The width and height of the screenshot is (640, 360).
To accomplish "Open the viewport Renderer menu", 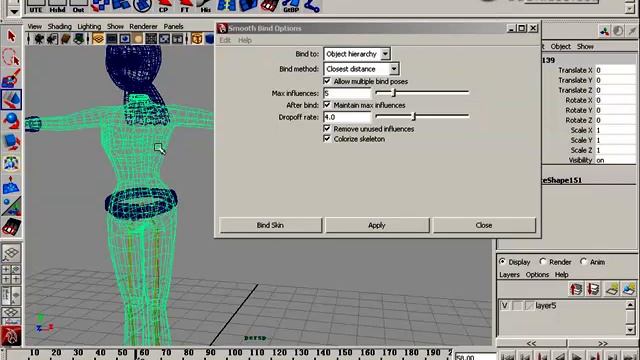I will click(x=143, y=27).
